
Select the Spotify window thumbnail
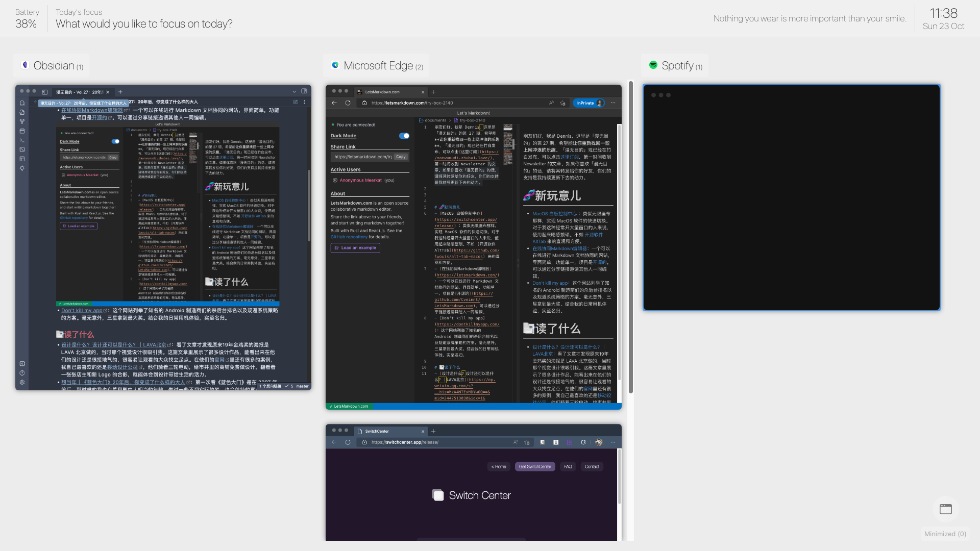click(791, 197)
